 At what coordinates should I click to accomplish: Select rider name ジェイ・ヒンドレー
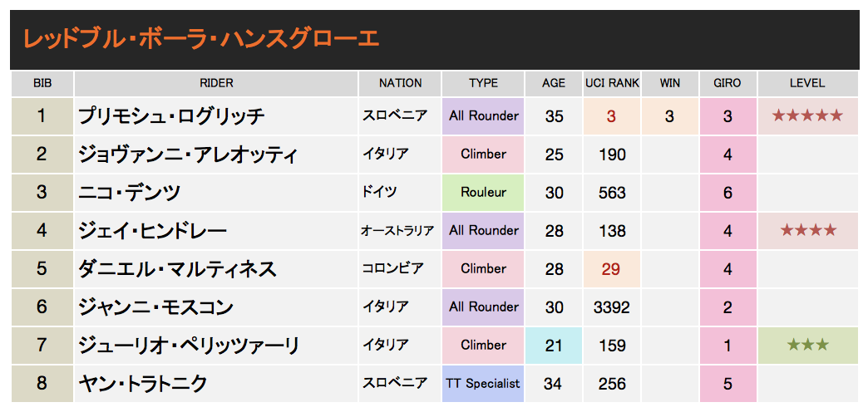(153, 231)
